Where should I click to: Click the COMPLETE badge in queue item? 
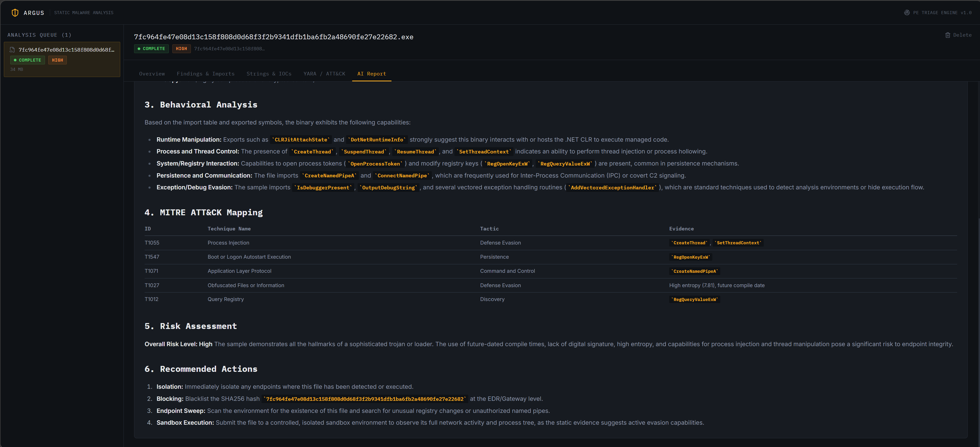(27, 60)
